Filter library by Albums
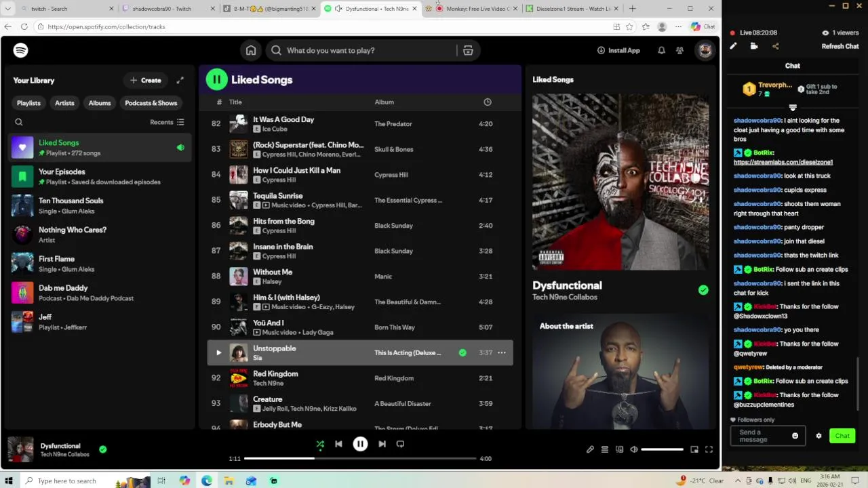This screenshot has height=488, width=868. [100, 103]
